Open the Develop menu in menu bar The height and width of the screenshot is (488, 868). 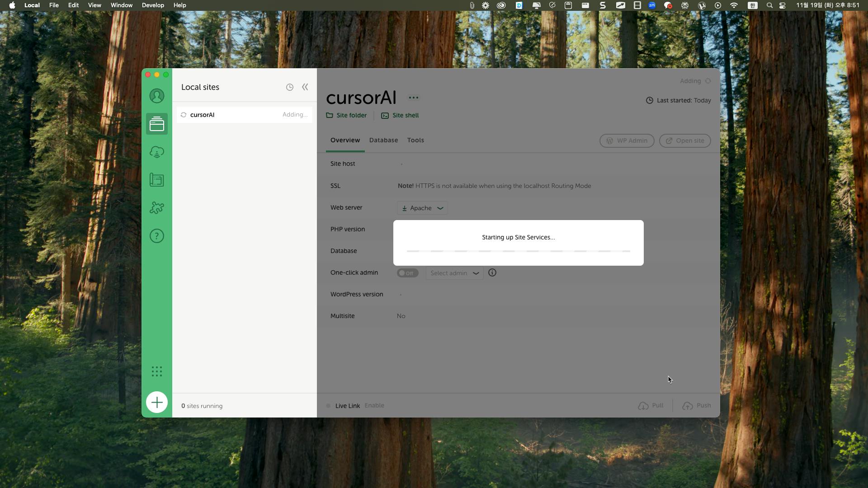click(153, 5)
